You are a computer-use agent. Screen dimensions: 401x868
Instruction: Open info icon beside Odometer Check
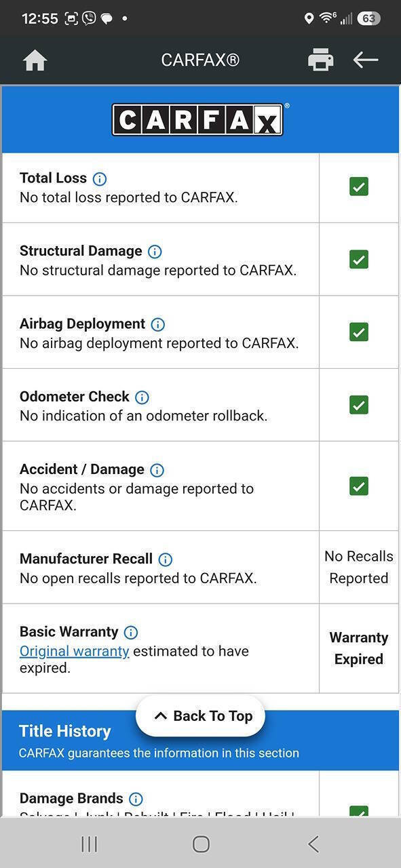pos(142,397)
